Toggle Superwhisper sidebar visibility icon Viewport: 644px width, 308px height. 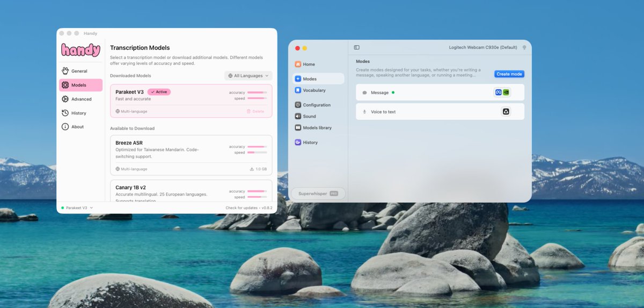point(357,47)
